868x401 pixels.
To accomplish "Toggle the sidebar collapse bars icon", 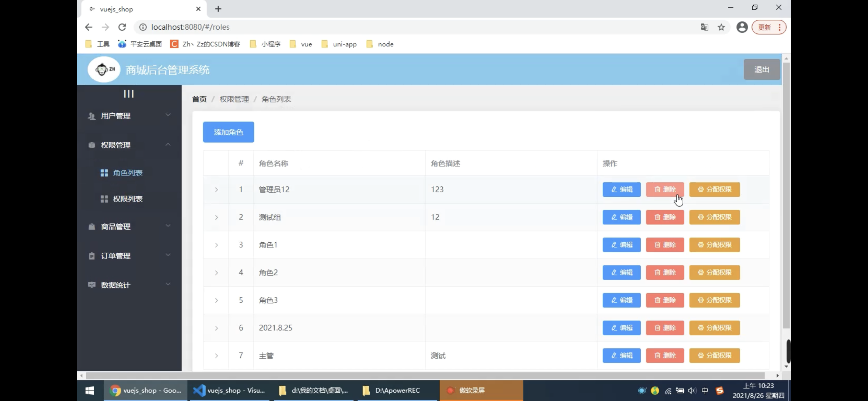I will tap(129, 94).
